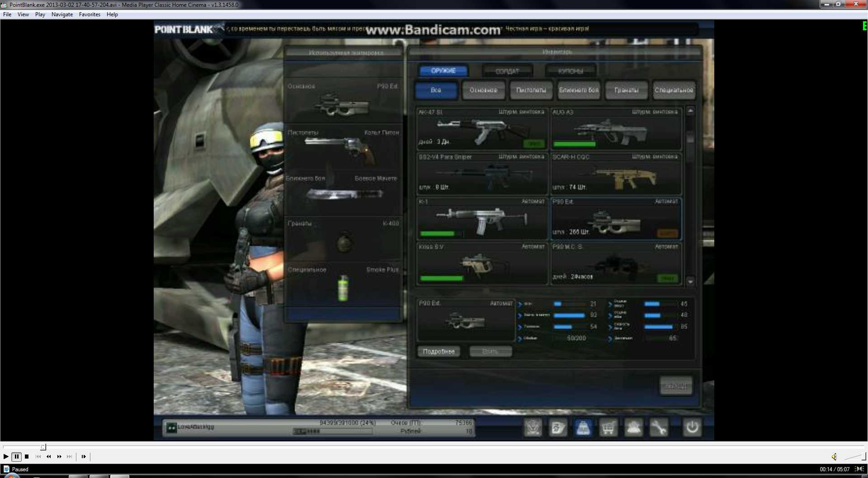Click the document icon in player status bar
The height and width of the screenshot is (478, 868).
tap(6, 469)
